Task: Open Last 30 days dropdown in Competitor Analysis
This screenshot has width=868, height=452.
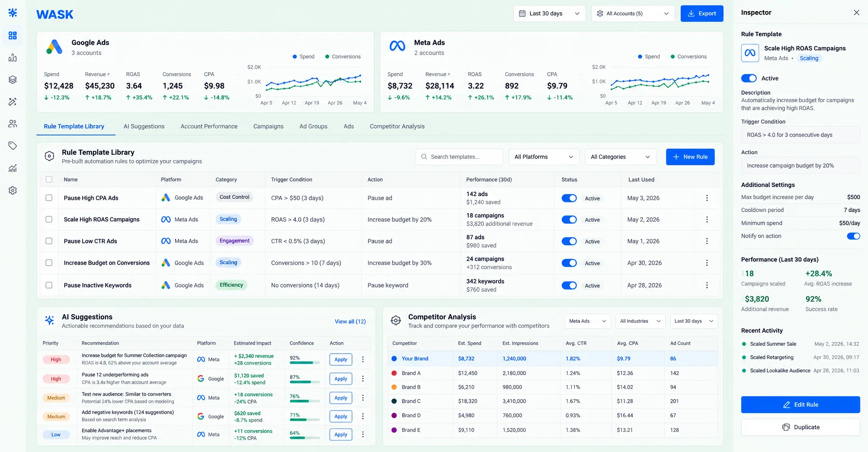Action: coord(694,321)
